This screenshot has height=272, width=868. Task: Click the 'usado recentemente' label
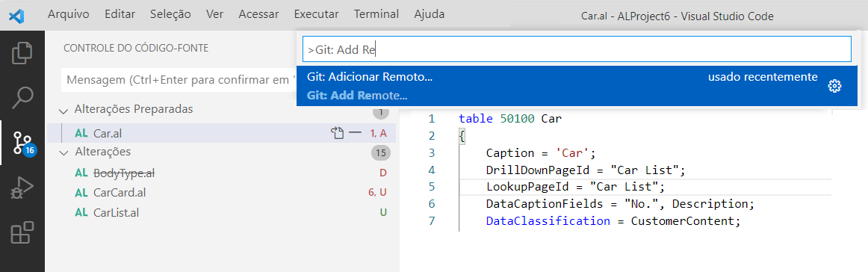[763, 77]
